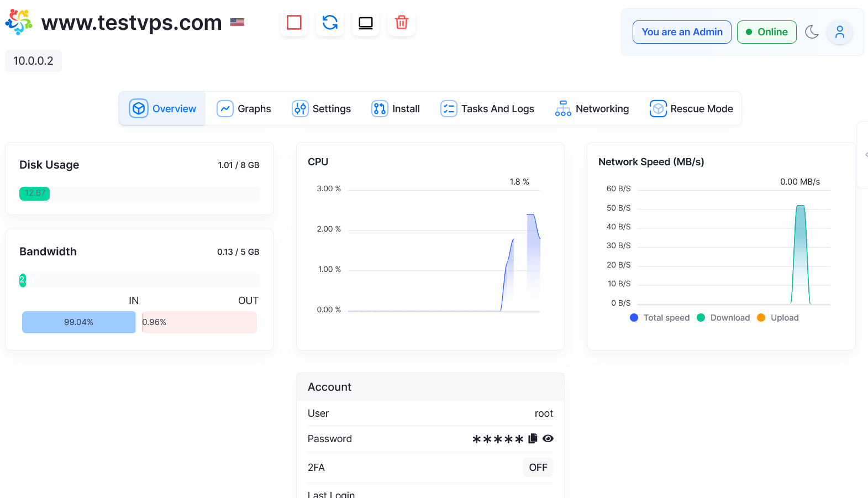Open the user profile icon
868x498 pixels.
point(839,32)
